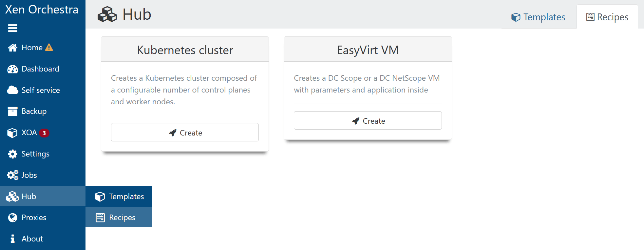The image size is (644, 250).
Task: Click the Settings gear icon
Action: 12,154
